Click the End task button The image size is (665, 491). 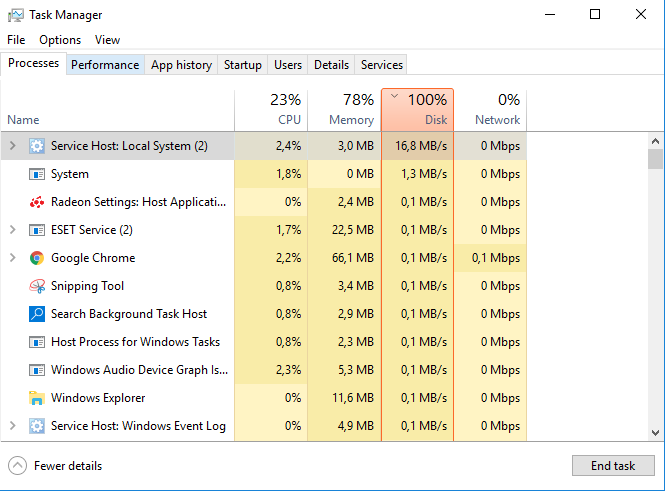point(613,466)
